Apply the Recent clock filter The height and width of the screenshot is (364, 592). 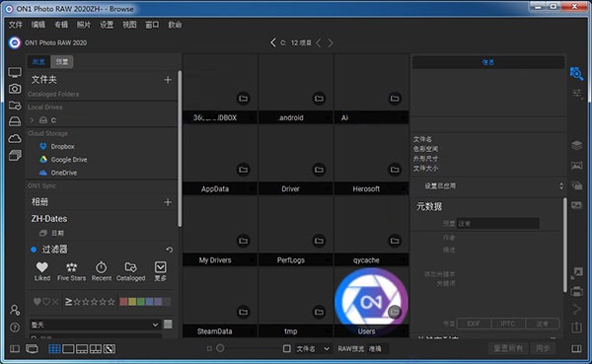click(102, 271)
